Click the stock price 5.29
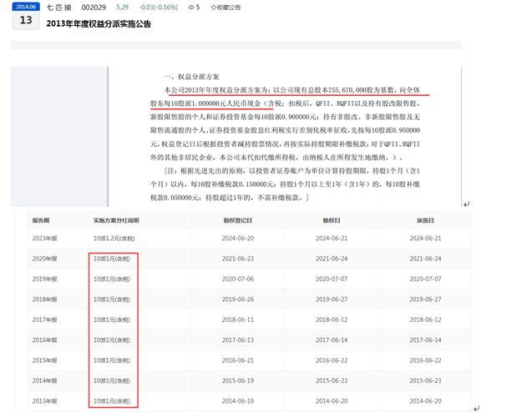532x413 pixels. tap(123, 8)
